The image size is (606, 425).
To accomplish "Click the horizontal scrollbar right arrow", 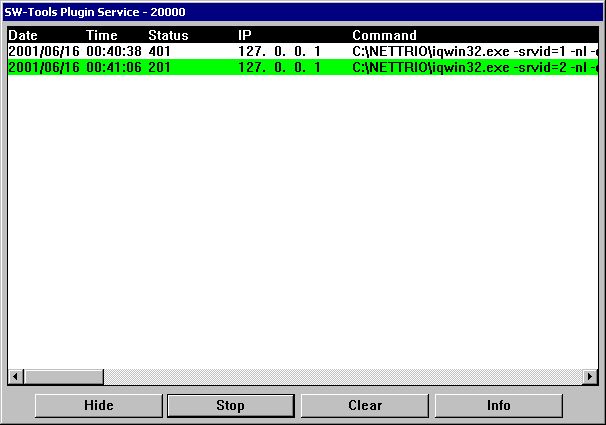I will click(590, 376).
